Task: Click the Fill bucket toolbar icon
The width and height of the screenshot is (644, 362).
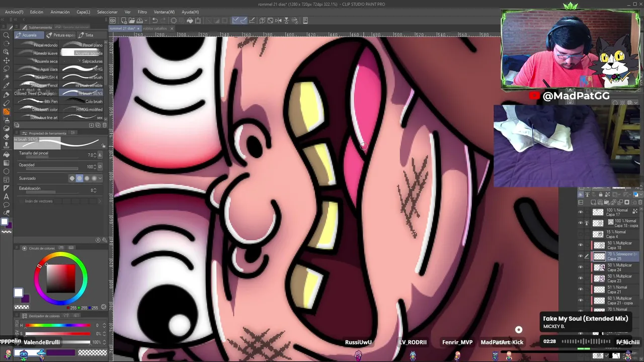Action: click(190, 21)
